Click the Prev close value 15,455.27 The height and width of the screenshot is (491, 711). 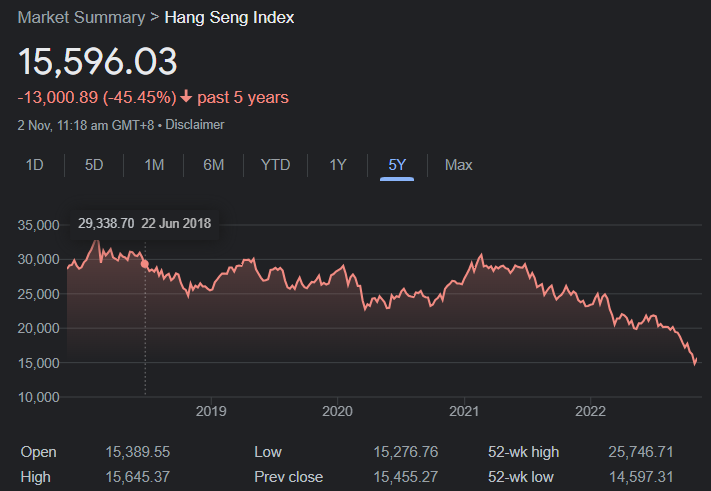(406, 477)
